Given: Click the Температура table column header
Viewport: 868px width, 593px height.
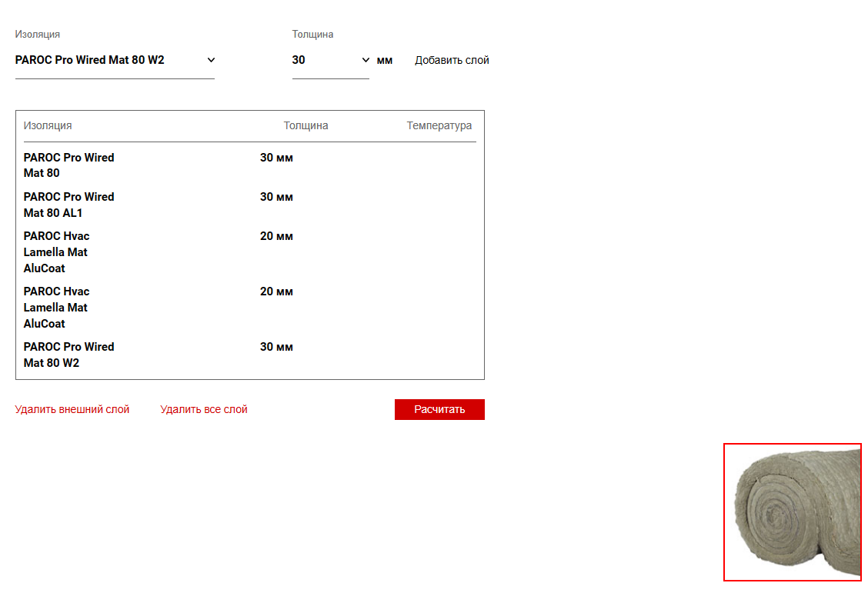Looking at the screenshot, I should point(439,125).
